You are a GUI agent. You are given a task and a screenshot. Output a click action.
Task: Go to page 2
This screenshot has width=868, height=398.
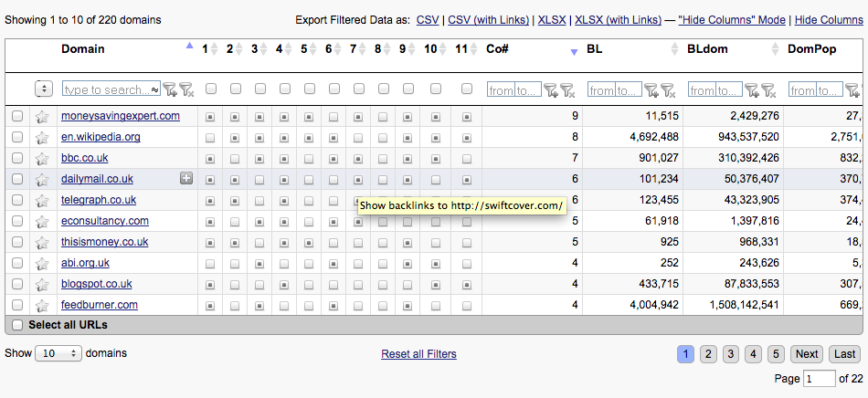click(708, 354)
